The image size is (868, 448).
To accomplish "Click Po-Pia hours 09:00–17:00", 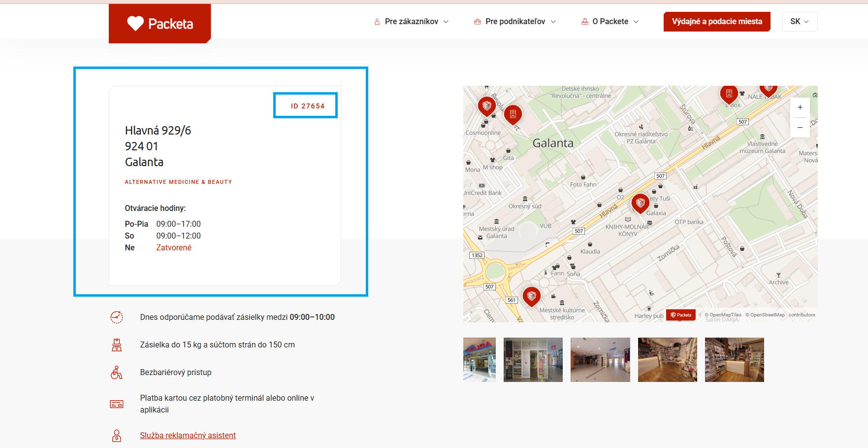I will (x=179, y=224).
